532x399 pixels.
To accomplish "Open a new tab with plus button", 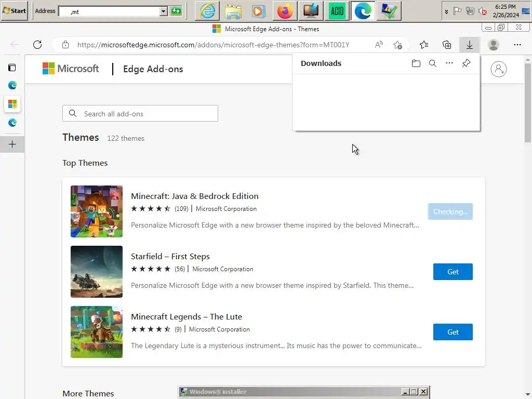I will click(12, 144).
